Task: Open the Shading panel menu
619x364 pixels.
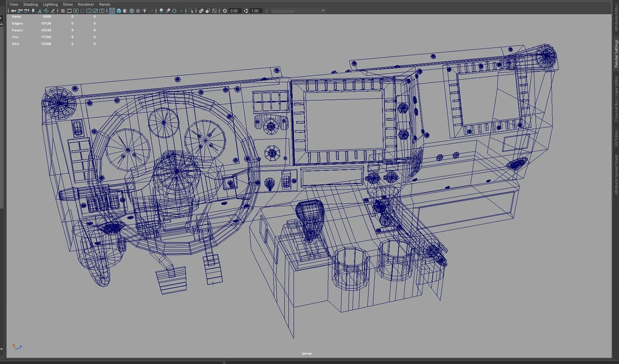Action: coord(30,4)
